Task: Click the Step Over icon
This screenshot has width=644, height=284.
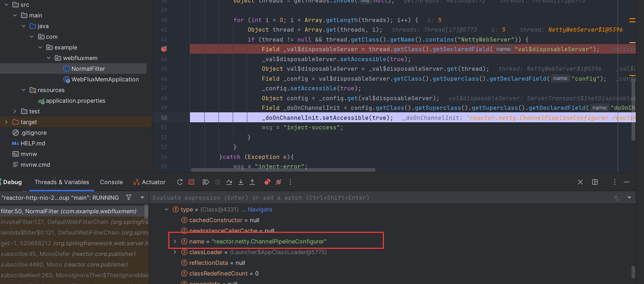Action: (229, 182)
